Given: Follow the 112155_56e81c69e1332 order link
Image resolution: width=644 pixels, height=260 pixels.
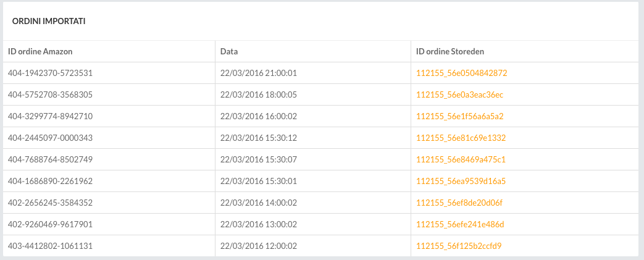Looking at the screenshot, I should click(461, 138).
